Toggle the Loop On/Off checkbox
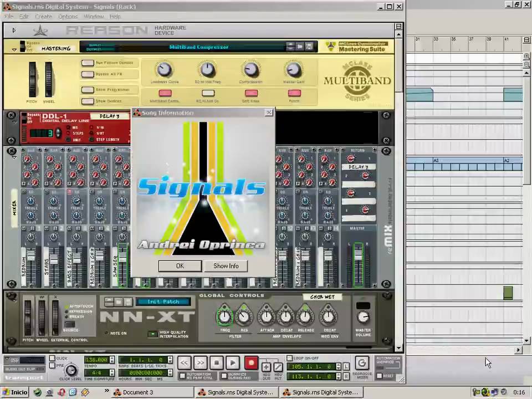 (x=289, y=359)
